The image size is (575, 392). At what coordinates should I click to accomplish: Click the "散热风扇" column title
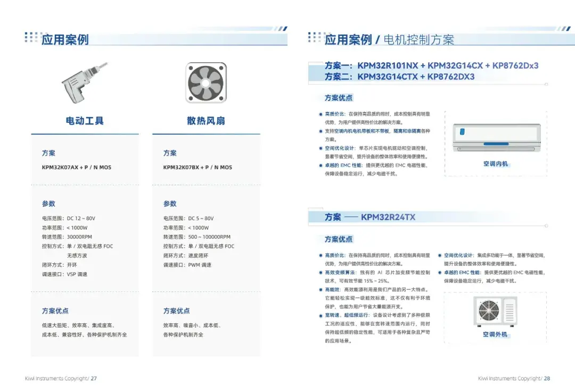coord(206,121)
